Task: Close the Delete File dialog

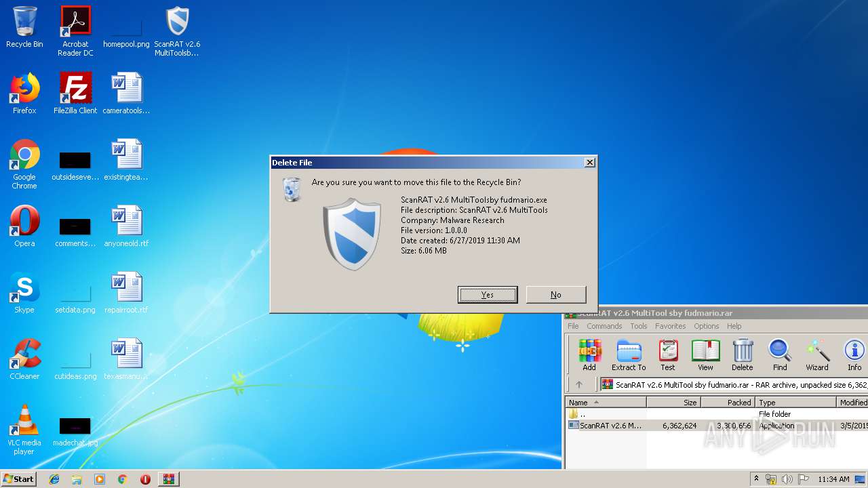Action: pyautogui.click(x=590, y=163)
